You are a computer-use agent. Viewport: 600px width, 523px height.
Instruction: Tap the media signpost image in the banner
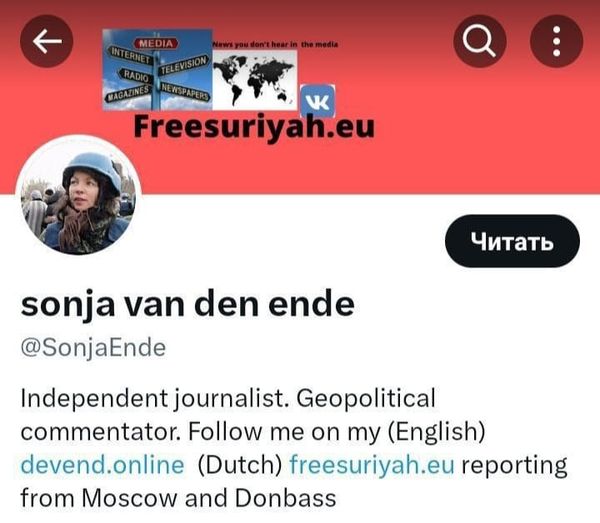[x=157, y=70]
